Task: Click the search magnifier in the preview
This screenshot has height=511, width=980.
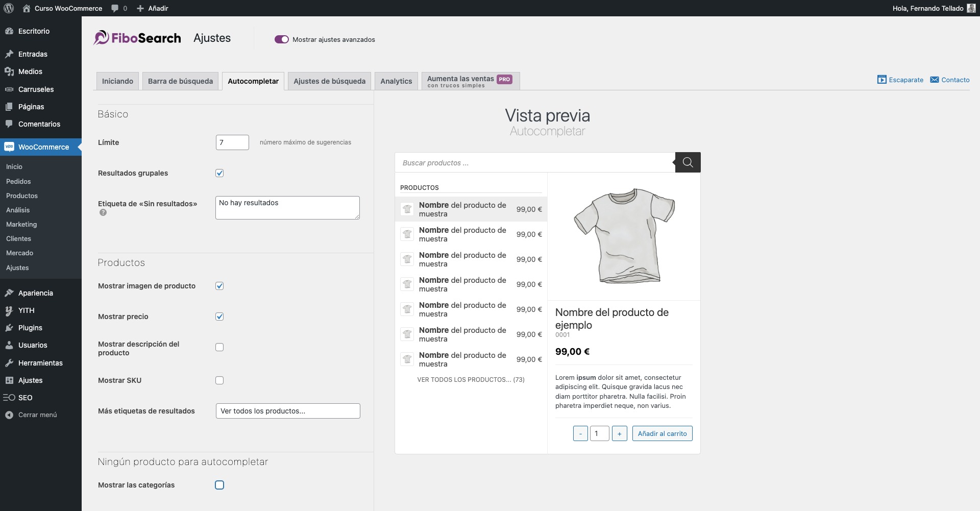Action: (x=687, y=162)
